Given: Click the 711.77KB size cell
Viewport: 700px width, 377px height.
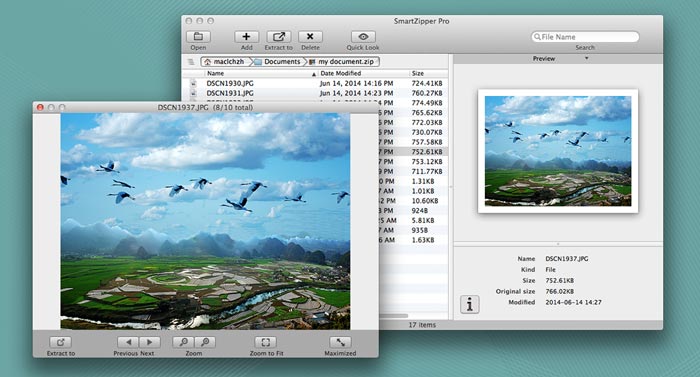Looking at the screenshot, I should [427, 172].
